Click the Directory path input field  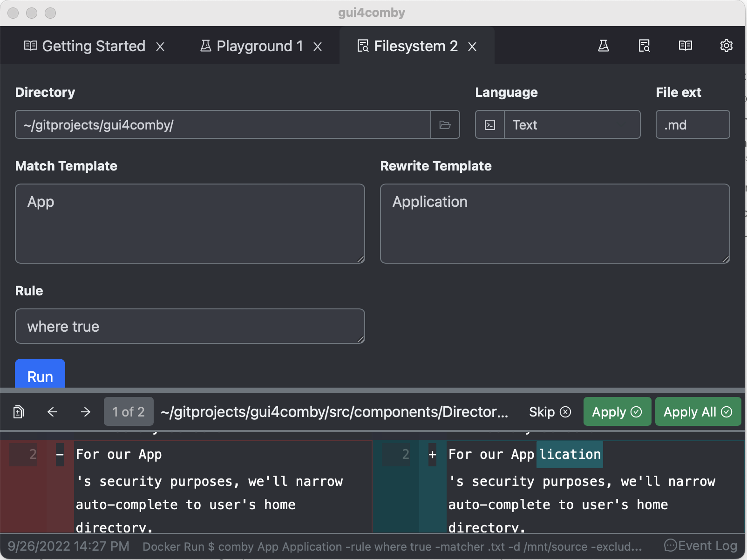pyautogui.click(x=223, y=124)
